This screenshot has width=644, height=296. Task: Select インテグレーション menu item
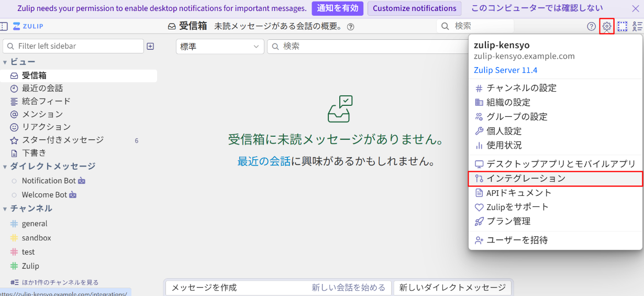(x=556, y=179)
